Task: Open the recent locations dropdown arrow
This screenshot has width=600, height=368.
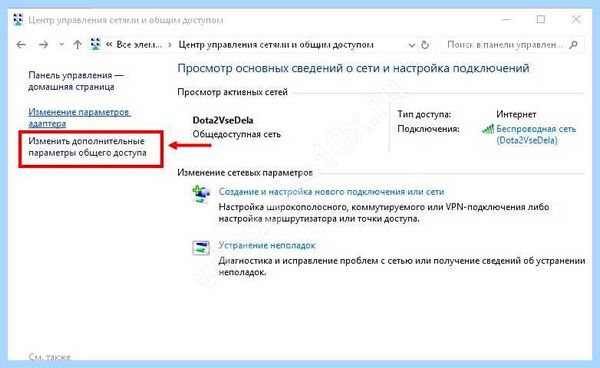Action: [x=61, y=45]
